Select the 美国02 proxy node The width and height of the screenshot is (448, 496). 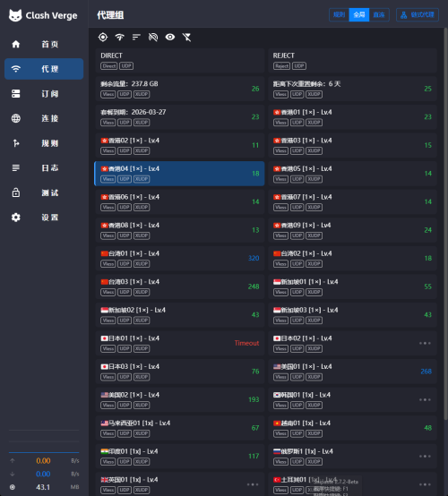(x=179, y=399)
